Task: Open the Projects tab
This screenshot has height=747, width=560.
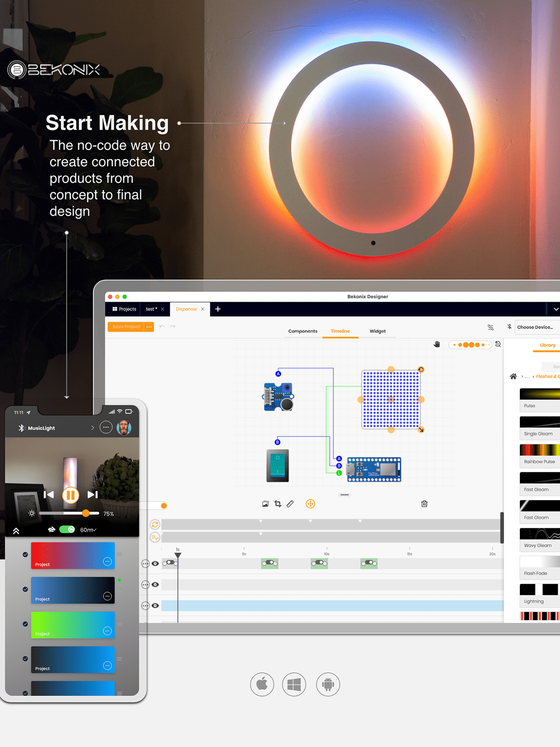Action: coord(124,309)
